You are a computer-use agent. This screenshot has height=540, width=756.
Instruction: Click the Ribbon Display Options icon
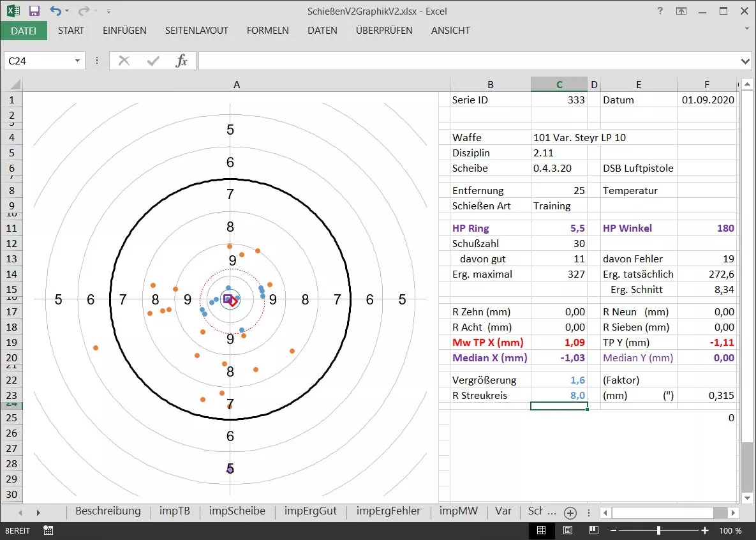tap(682, 11)
